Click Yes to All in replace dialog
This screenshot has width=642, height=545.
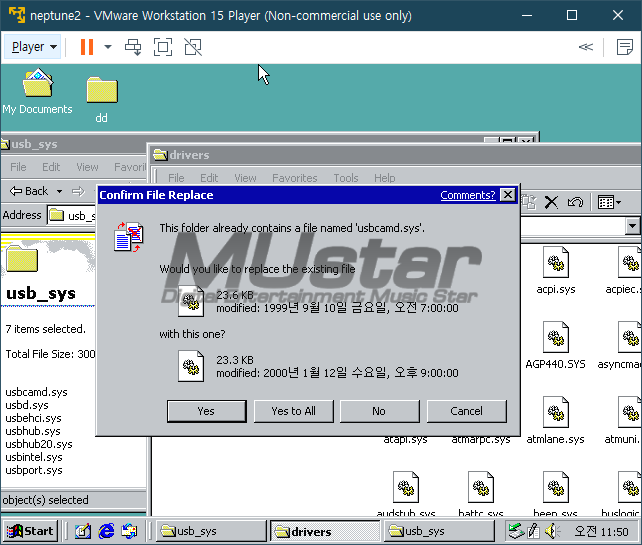[294, 411]
